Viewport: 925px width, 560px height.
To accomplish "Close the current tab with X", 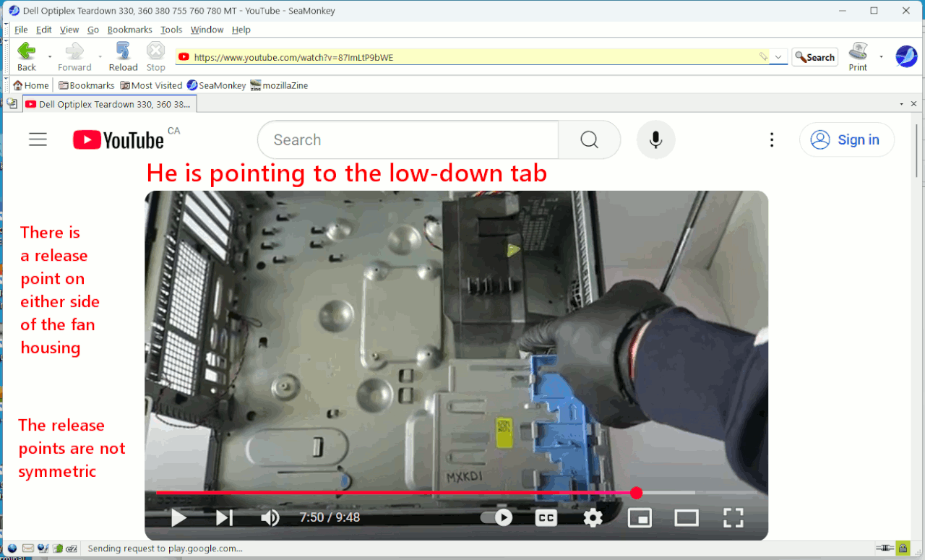I will (x=913, y=104).
